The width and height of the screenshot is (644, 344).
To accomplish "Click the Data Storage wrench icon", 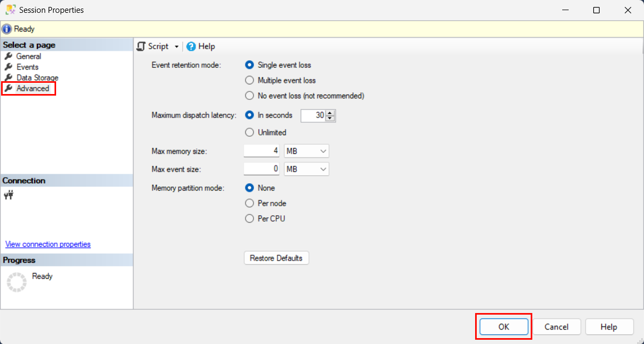I will (8, 77).
